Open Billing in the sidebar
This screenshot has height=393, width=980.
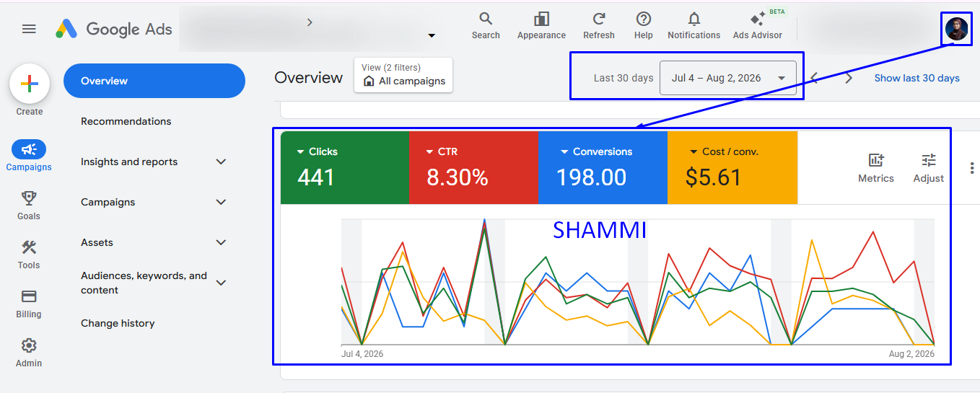coord(29,304)
